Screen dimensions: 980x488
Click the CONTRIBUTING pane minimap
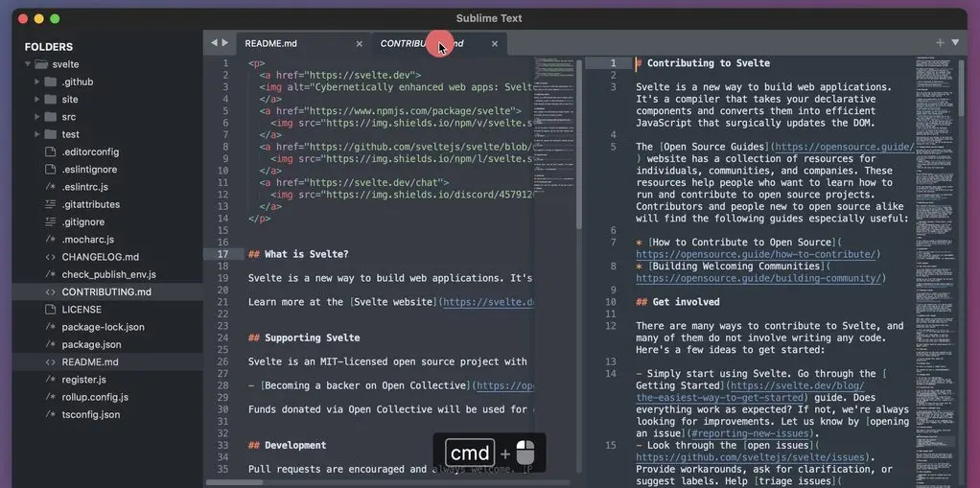(x=937, y=272)
